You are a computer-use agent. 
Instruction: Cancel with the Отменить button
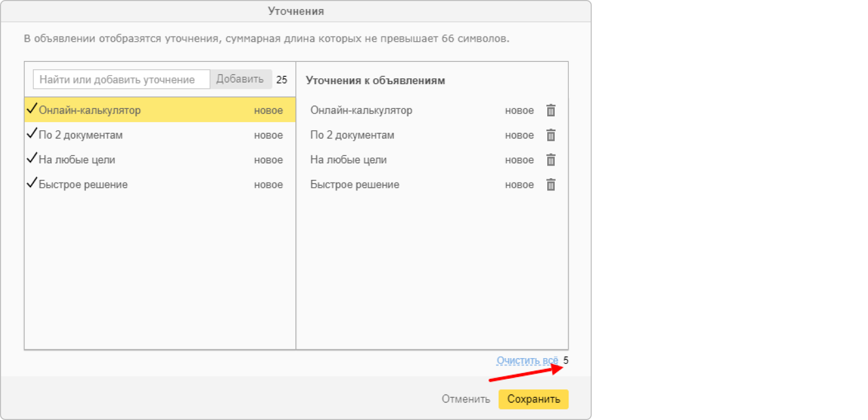click(466, 399)
